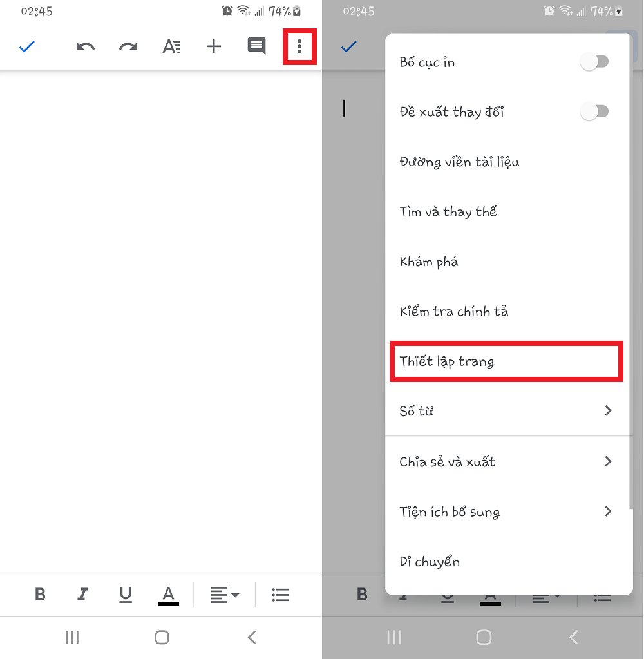Image resolution: width=644 pixels, height=659 pixels.
Task: Redo the edit in left screen
Action: click(x=128, y=46)
